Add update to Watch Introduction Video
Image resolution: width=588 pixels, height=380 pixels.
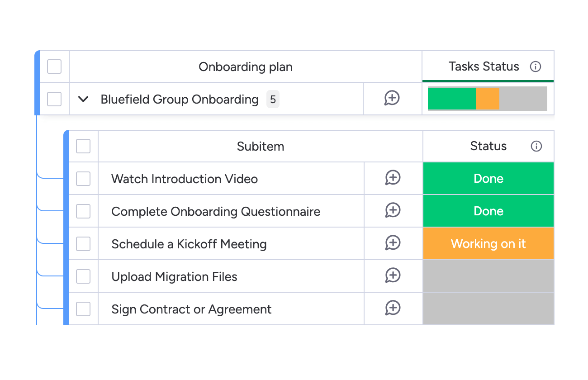tap(393, 178)
